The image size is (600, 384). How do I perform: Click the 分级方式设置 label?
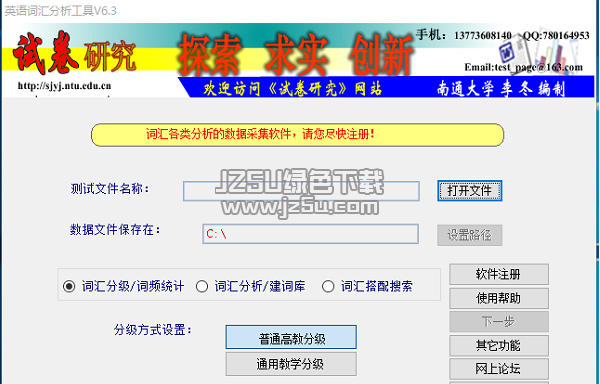click(x=153, y=330)
